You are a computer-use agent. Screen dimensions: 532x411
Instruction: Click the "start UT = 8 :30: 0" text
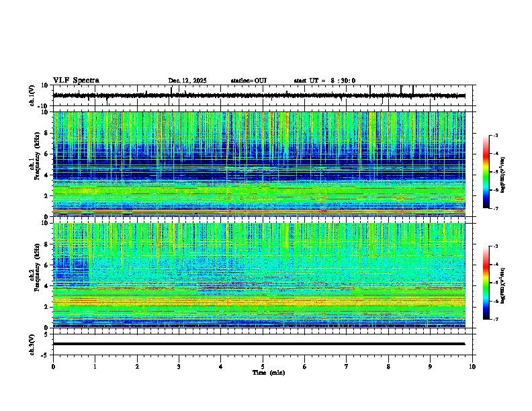tap(324, 81)
